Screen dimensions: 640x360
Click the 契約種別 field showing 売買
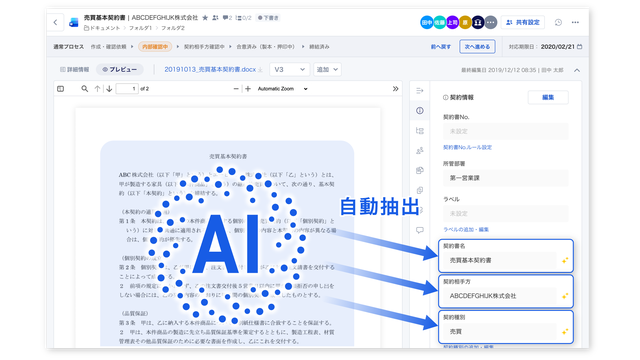[x=500, y=331]
